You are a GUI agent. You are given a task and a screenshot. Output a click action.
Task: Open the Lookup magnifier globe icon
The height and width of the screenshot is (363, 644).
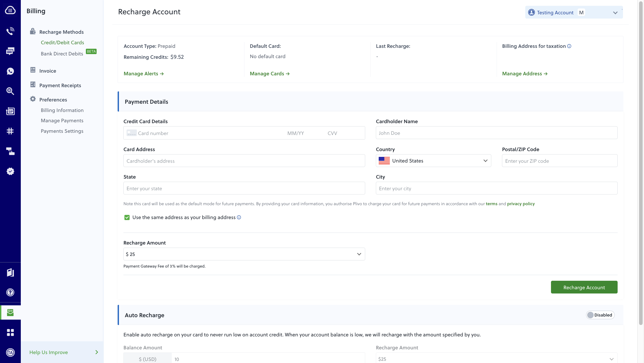point(10,91)
